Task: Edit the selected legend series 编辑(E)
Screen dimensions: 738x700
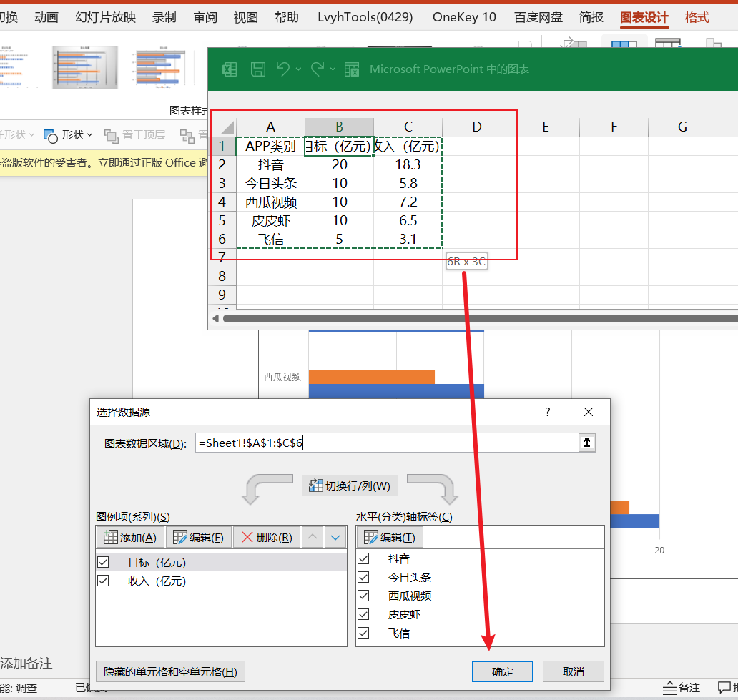Action: [199, 537]
